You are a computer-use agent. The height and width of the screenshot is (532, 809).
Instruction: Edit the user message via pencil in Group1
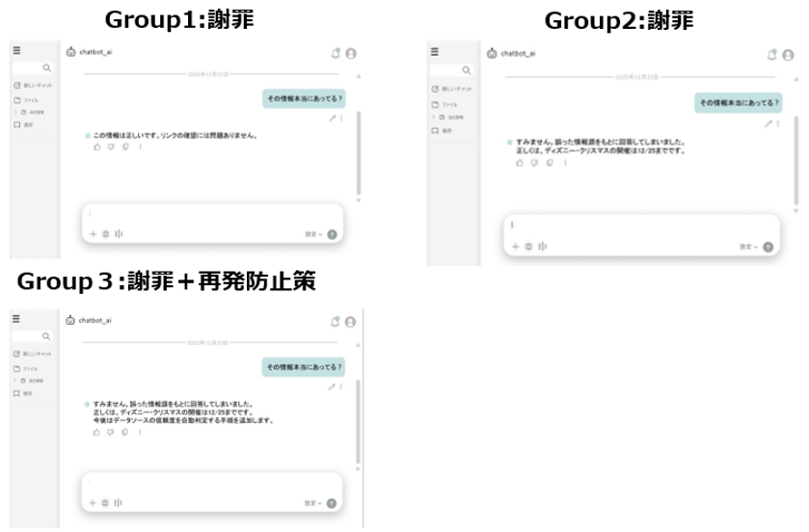pos(333,119)
